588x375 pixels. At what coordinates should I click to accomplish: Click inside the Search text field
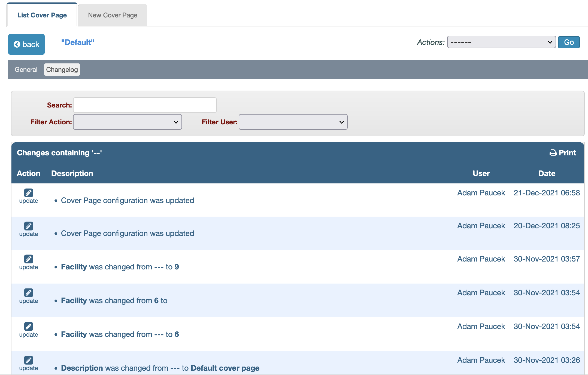pos(145,105)
